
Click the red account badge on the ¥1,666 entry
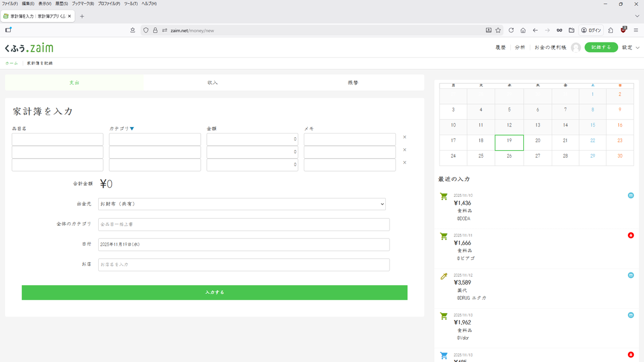631,235
